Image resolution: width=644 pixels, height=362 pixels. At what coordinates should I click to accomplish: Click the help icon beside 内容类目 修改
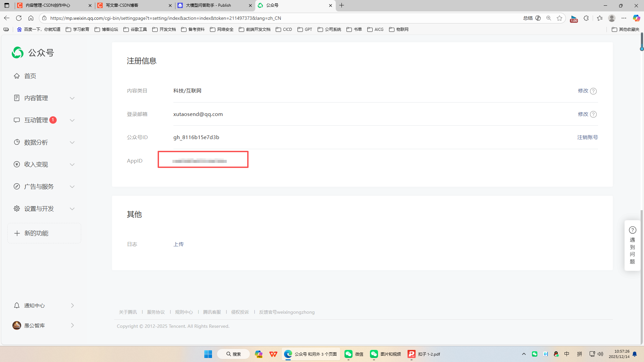593,91
